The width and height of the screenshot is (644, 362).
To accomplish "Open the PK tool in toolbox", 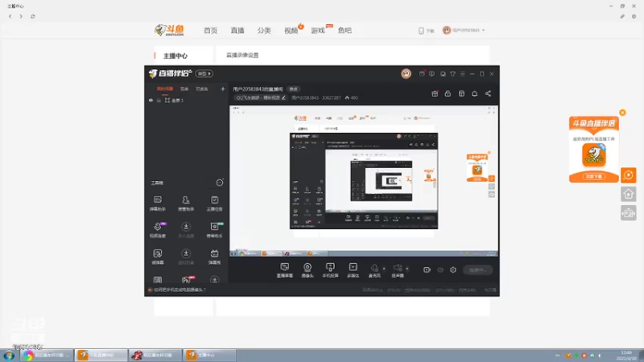I will [x=186, y=279].
